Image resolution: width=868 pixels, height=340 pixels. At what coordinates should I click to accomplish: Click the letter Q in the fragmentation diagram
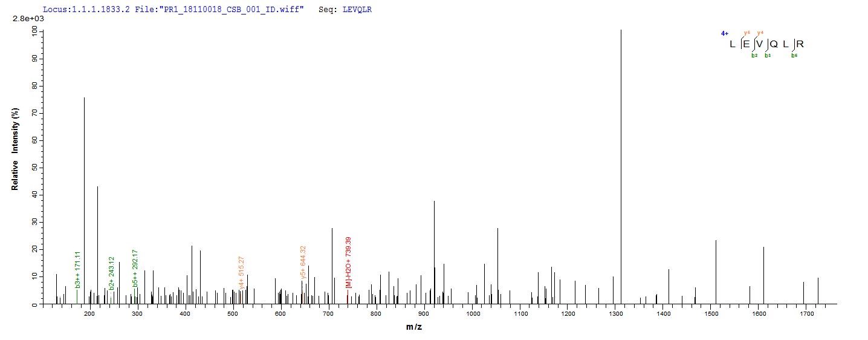pyautogui.click(x=774, y=44)
